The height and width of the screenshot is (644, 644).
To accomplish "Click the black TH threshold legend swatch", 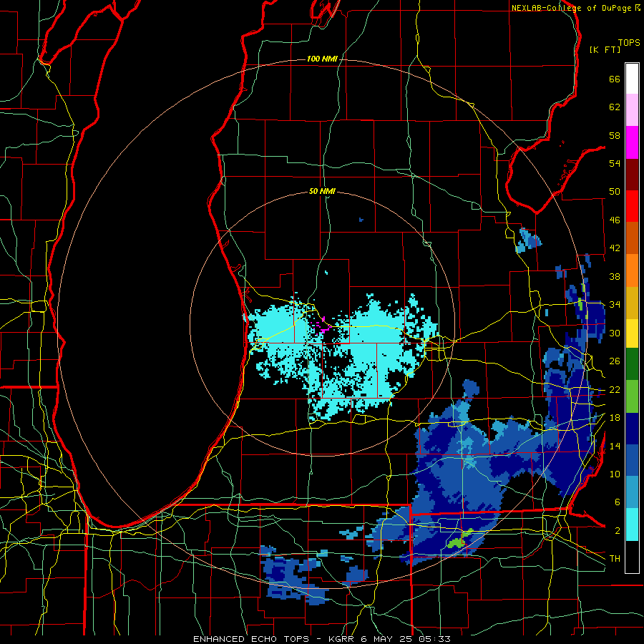I will 632,557.
